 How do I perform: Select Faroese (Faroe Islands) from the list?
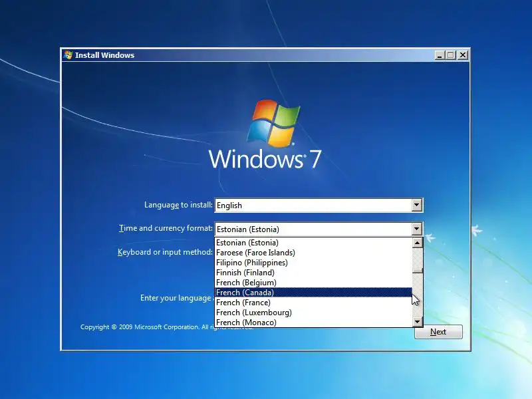(x=313, y=253)
